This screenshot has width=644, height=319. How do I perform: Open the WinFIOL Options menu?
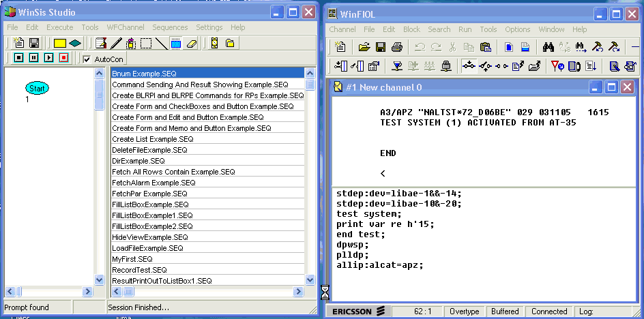click(x=518, y=29)
